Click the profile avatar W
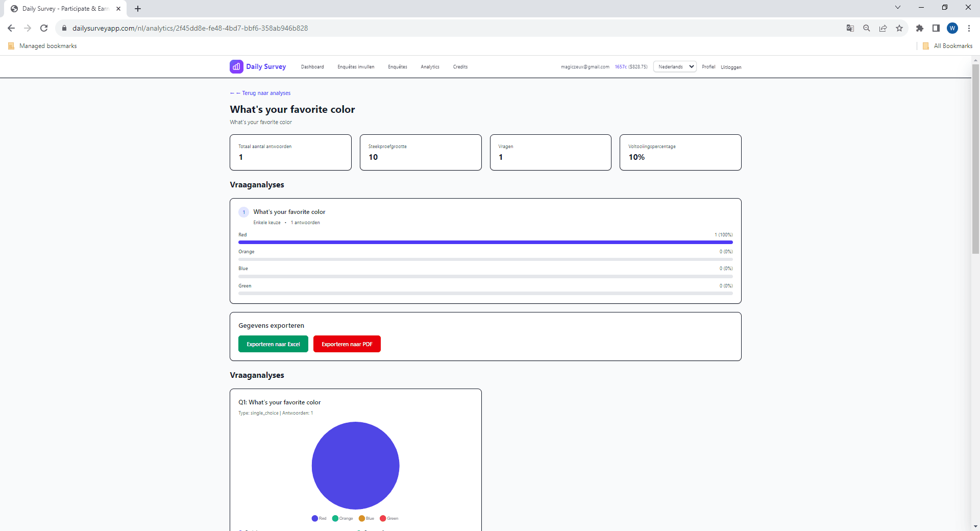The width and height of the screenshot is (980, 531). tap(953, 28)
